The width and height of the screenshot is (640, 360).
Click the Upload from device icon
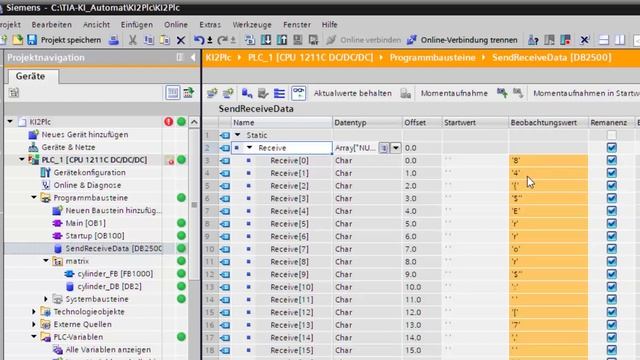coord(282,40)
